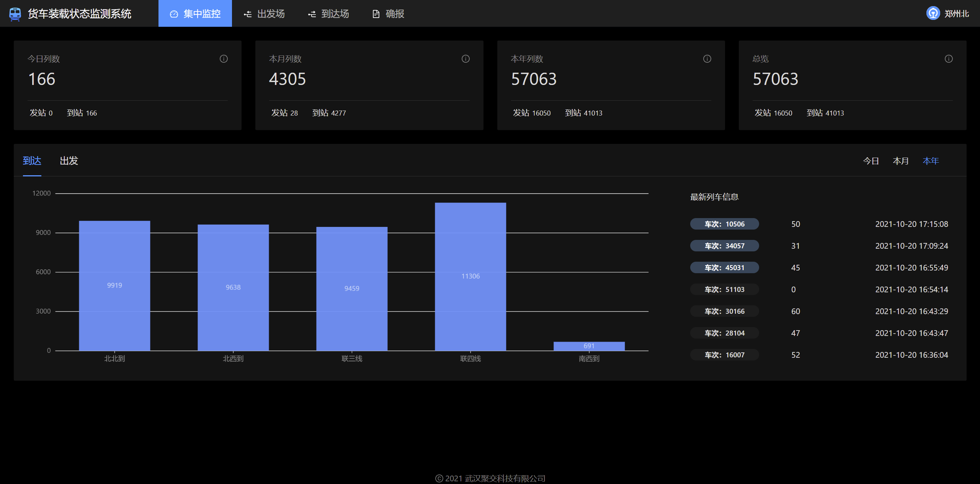
Task: Click info icon on 本年列数 card
Action: click(x=707, y=59)
